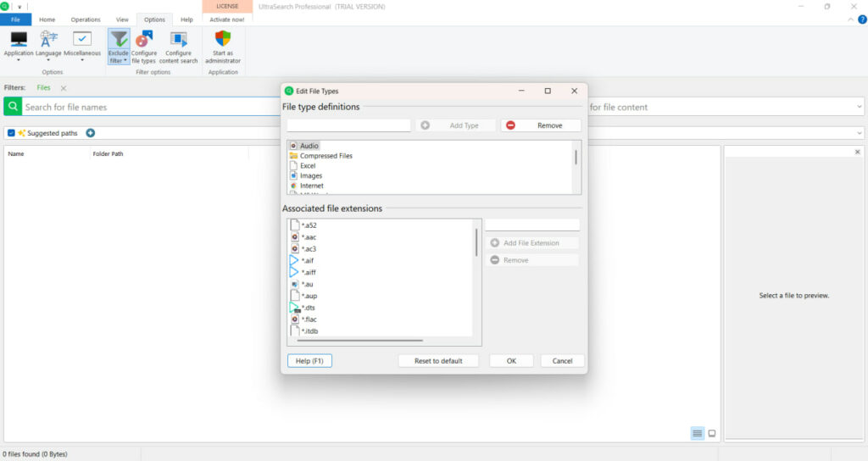Click the help question mark icon
Viewport: 868px width, 461px height.
[862, 20]
